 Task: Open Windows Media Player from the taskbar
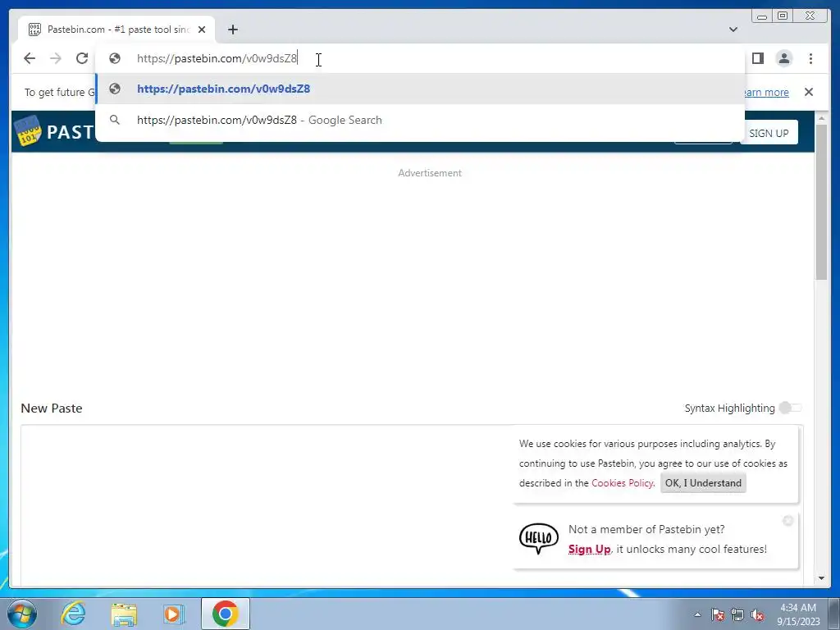click(x=174, y=614)
